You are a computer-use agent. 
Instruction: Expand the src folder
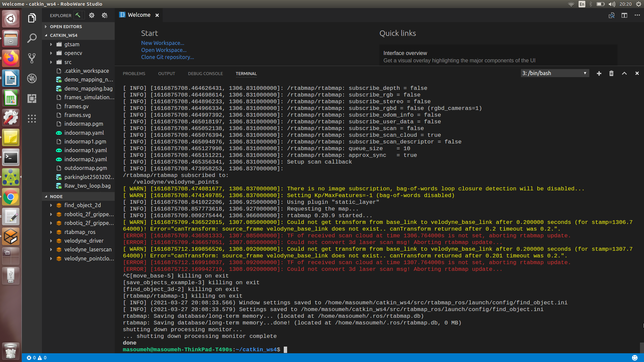(68, 62)
